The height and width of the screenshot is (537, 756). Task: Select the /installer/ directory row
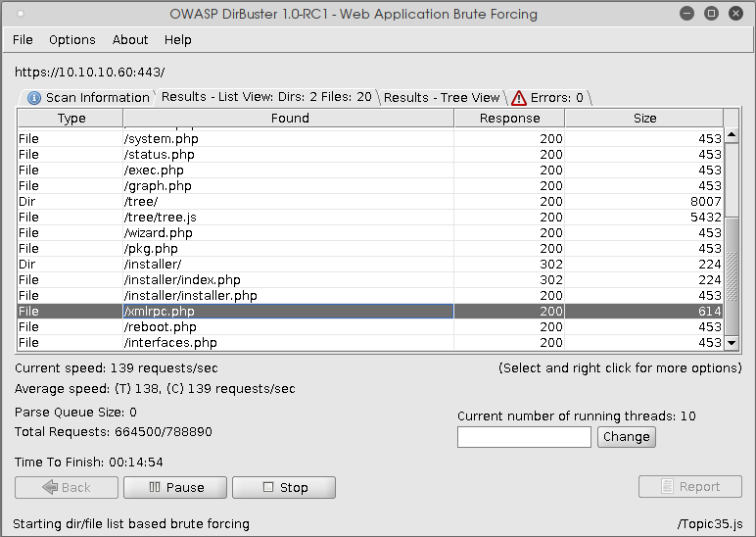(x=370, y=265)
